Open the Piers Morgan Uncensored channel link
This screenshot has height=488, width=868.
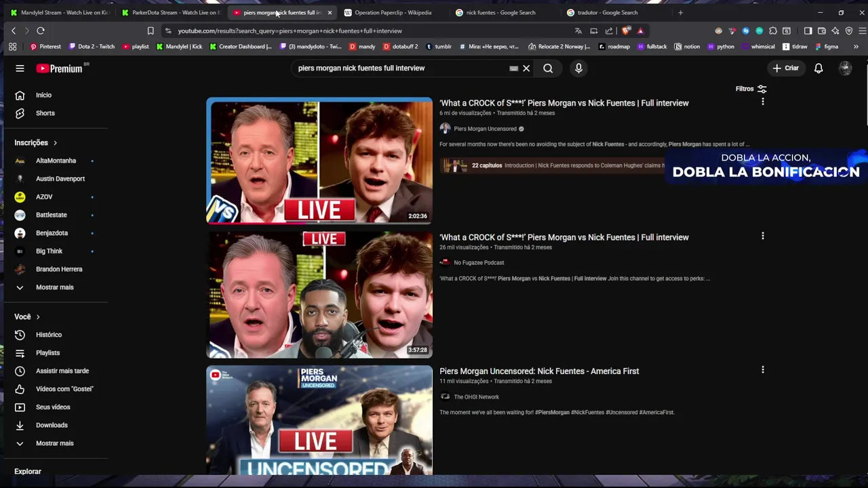pyautogui.click(x=485, y=129)
